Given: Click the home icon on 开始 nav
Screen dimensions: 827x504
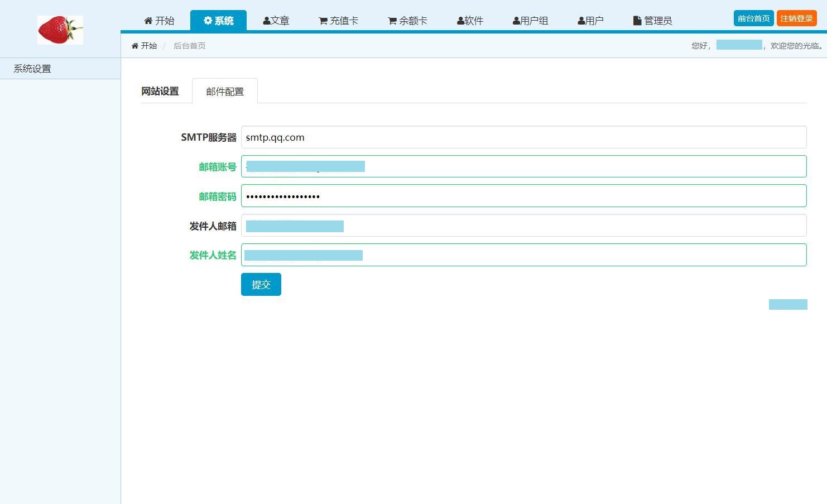Looking at the screenshot, I should click(x=148, y=21).
